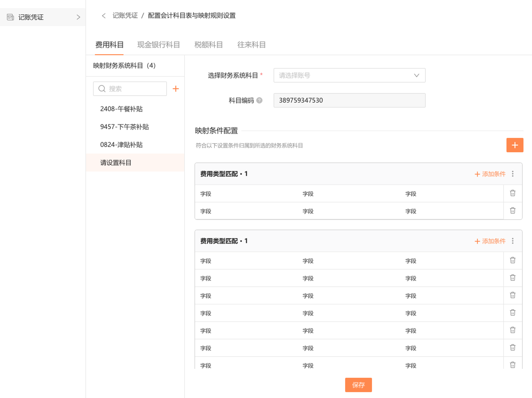Select the highlighted 请设置科目 entry
The width and height of the screenshot is (532, 398).
point(116,163)
